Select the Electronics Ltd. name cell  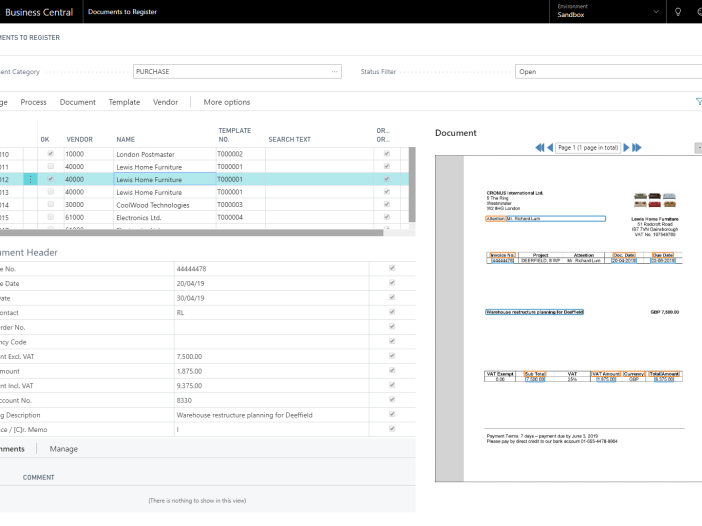(165, 218)
